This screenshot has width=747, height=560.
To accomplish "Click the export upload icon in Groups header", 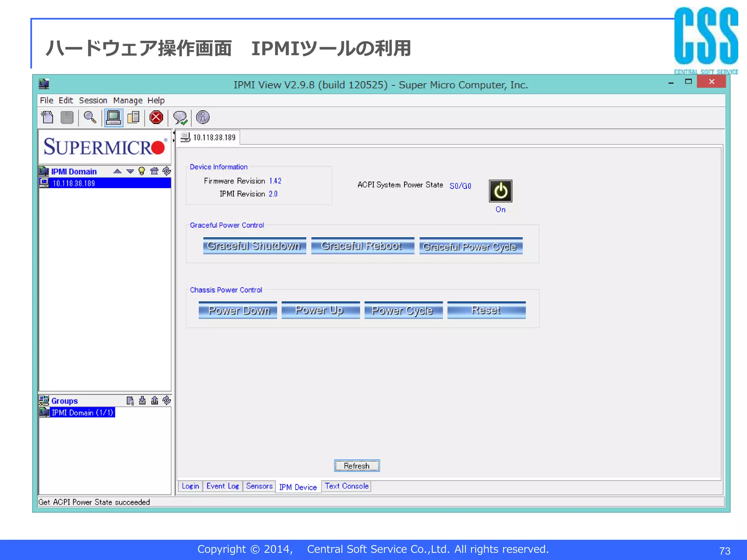I will click(155, 401).
